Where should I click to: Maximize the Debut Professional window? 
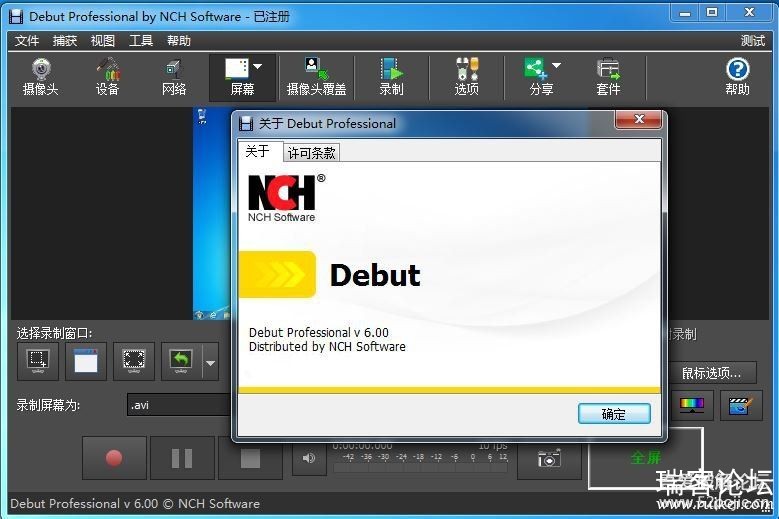tap(712, 12)
